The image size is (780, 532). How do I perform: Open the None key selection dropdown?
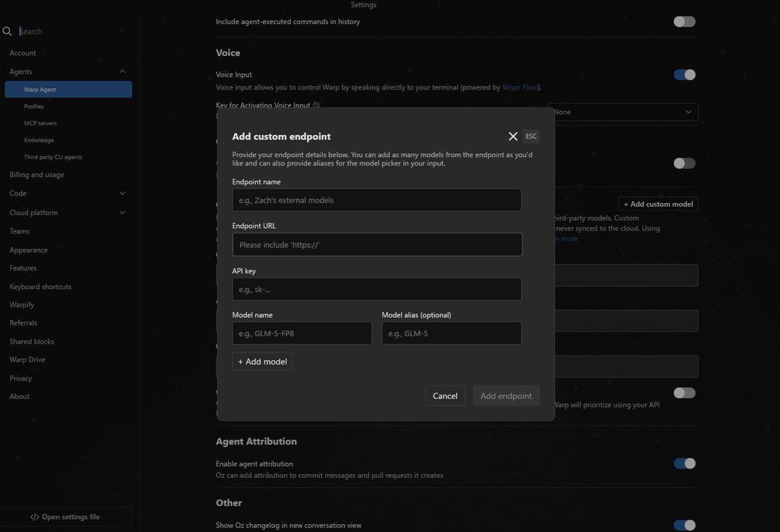[623, 112]
